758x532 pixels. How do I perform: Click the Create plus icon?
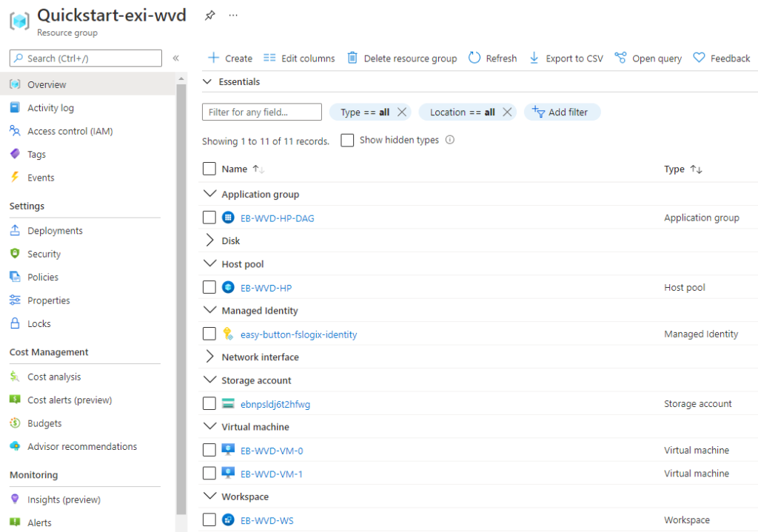pos(213,58)
